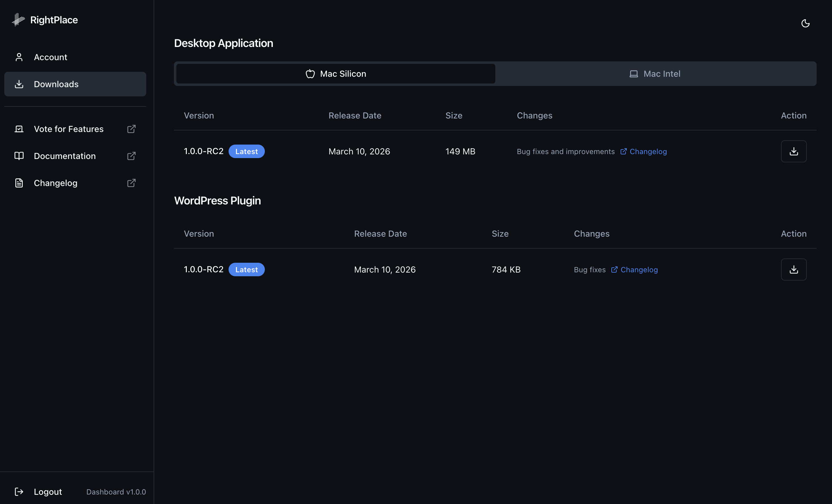The image size is (832, 504).
Task: Select the Account user icon in sidebar
Action: click(x=19, y=57)
